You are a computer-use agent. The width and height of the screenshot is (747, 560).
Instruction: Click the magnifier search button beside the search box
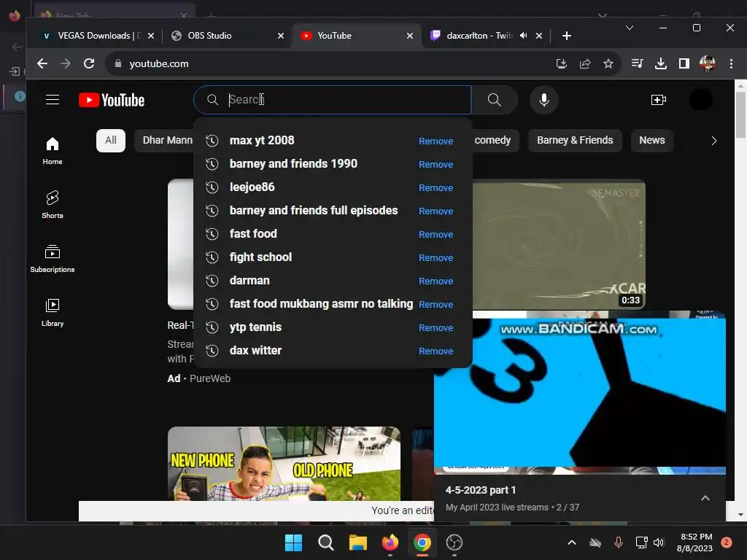coord(494,99)
